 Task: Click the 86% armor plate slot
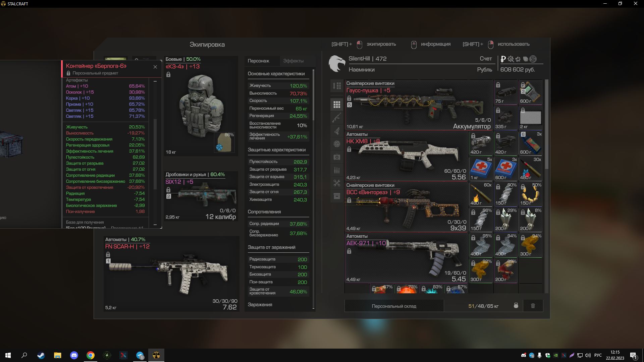224,142
